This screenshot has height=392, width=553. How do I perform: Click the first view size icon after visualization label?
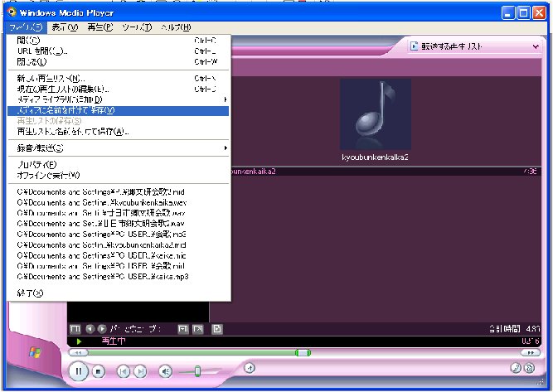coord(182,329)
